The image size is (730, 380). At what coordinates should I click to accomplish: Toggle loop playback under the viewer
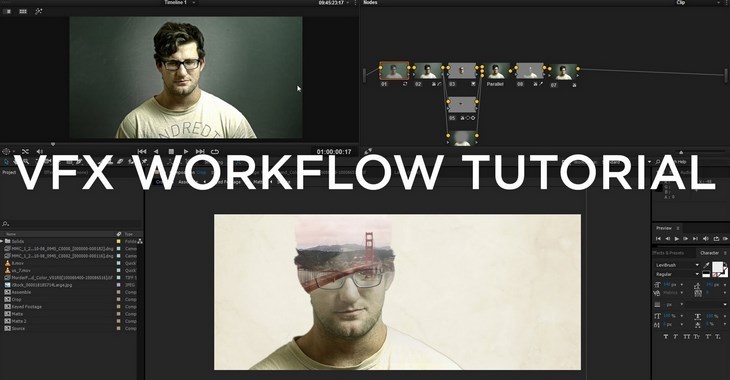coord(215,152)
